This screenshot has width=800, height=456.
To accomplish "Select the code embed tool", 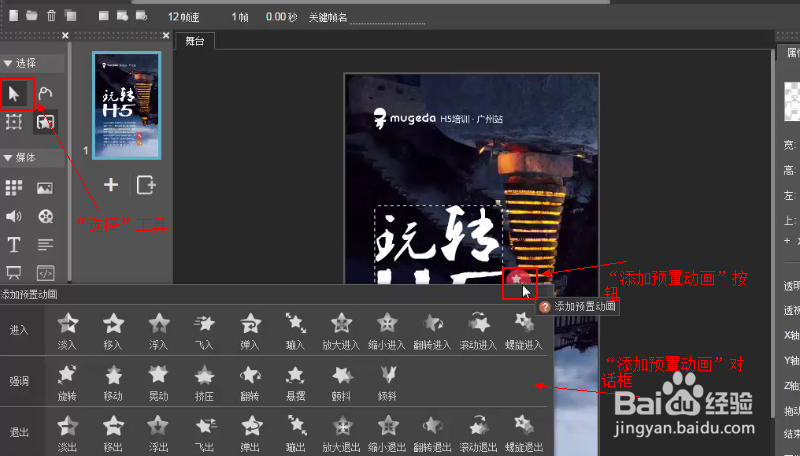I will click(45, 273).
